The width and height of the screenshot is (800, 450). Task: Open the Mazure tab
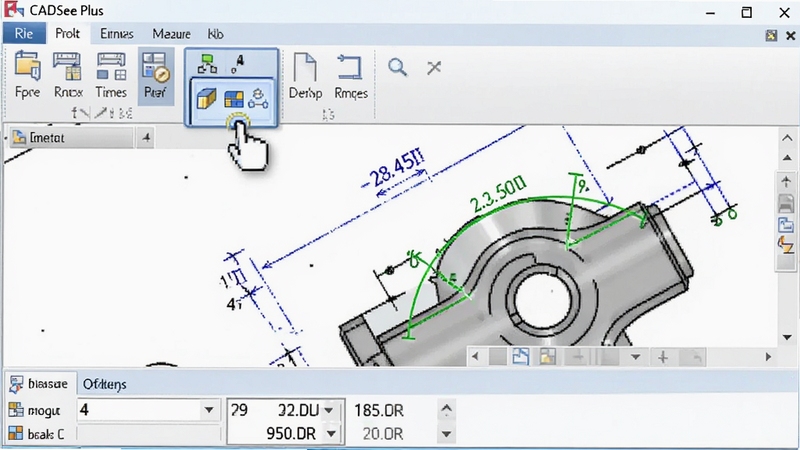coord(171,34)
